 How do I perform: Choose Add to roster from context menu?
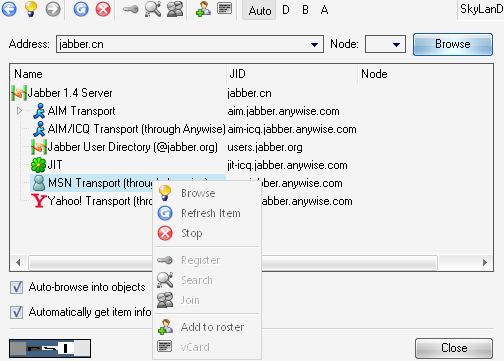207,327
